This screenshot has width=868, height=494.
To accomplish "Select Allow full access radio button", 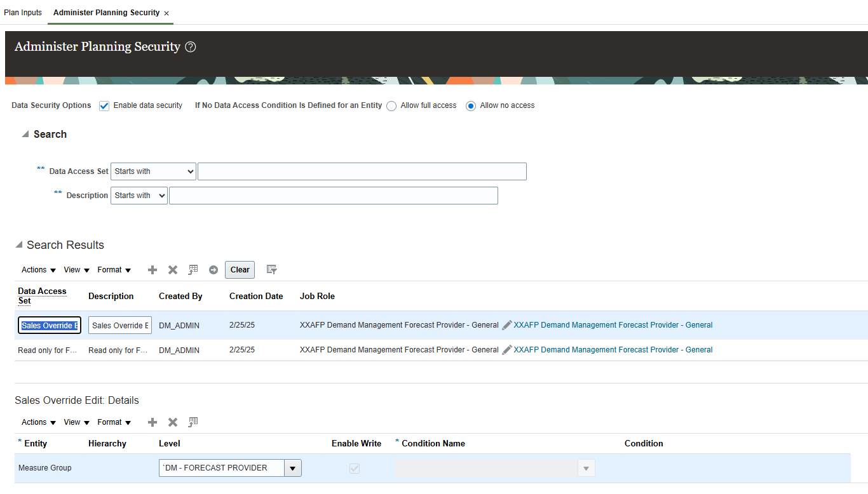I will (391, 105).
